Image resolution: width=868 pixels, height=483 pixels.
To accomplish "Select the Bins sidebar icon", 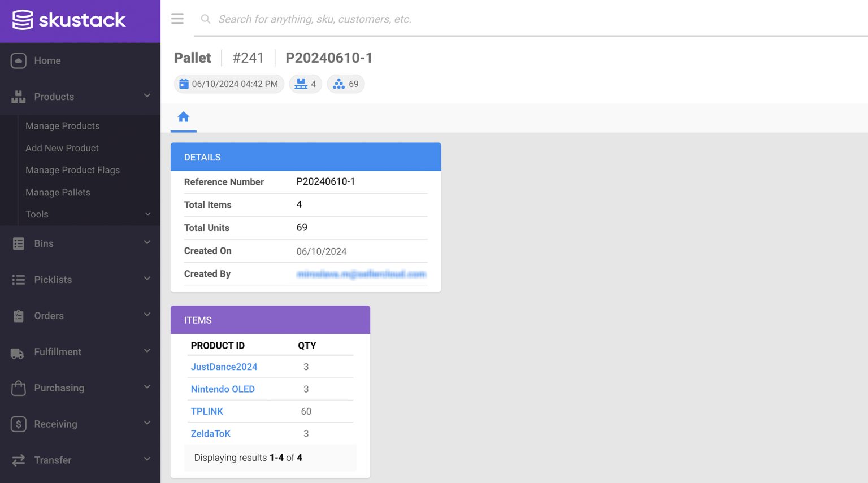I will coord(18,243).
